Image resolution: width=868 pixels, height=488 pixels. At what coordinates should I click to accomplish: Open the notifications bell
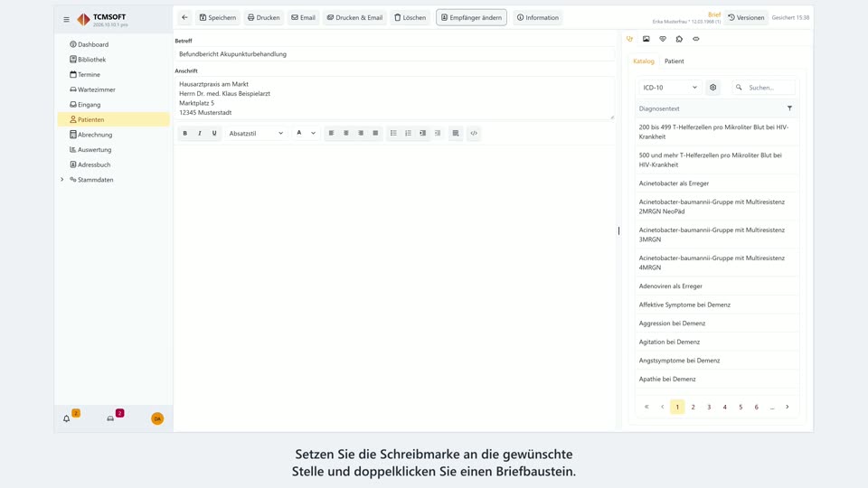66,418
